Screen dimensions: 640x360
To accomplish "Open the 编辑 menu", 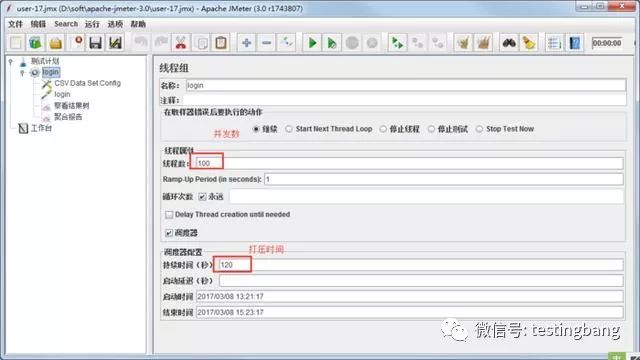I will [x=38, y=24].
